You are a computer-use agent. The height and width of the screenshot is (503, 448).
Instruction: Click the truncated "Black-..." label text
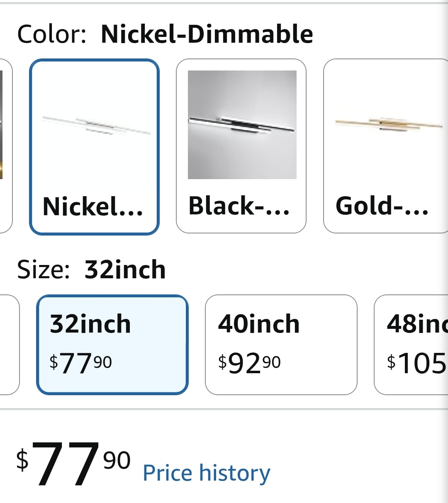[x=239, y=206]
